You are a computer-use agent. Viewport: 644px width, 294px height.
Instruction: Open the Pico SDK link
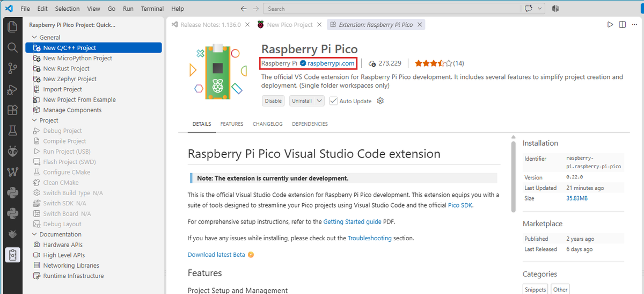pos(460,205)
